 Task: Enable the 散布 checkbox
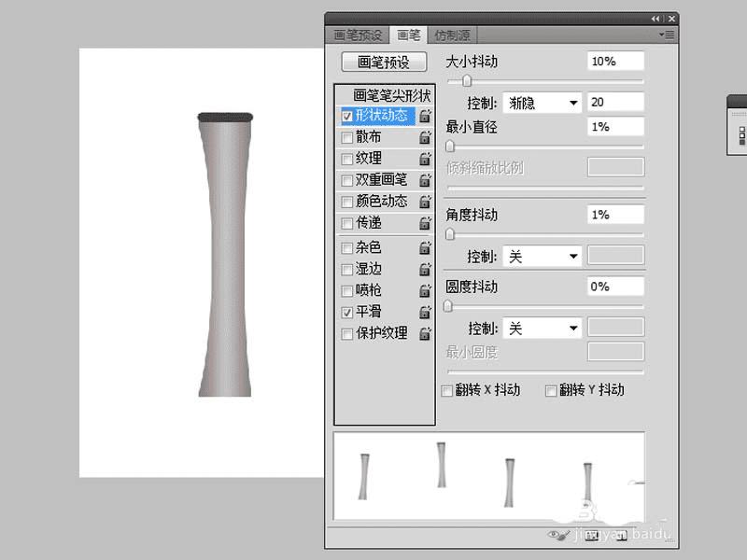[x=347, y=138]
